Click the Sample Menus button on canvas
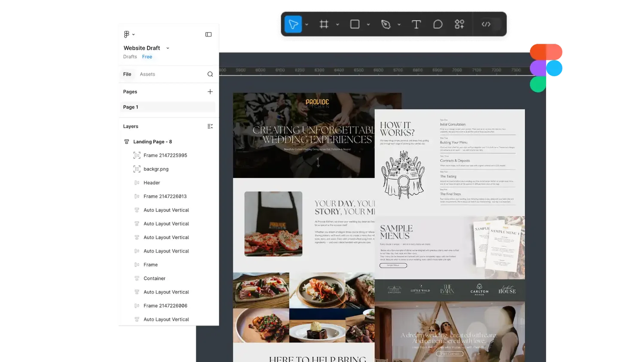 393,265
